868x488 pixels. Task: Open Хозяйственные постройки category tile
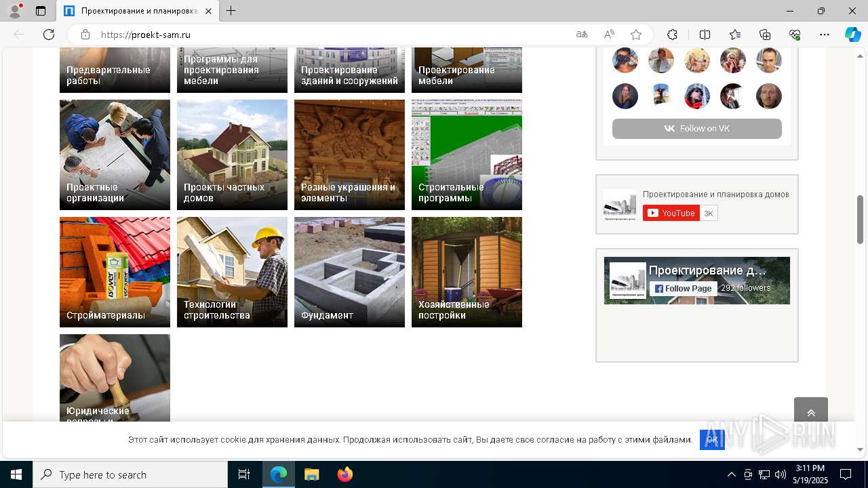(x=467, y=272)
